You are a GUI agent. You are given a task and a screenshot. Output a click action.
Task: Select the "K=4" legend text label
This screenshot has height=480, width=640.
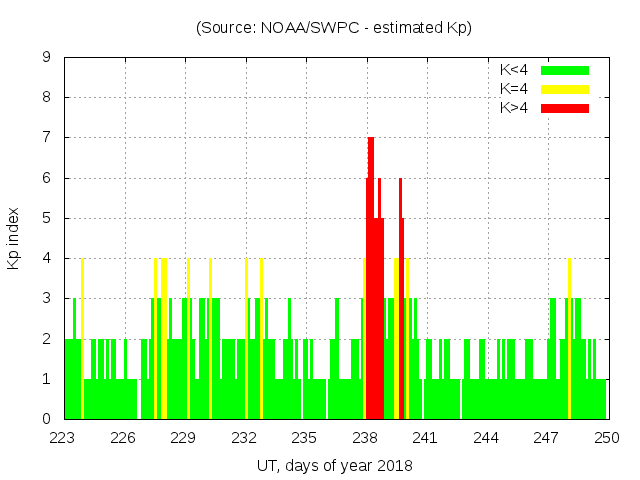pos(515,89)
